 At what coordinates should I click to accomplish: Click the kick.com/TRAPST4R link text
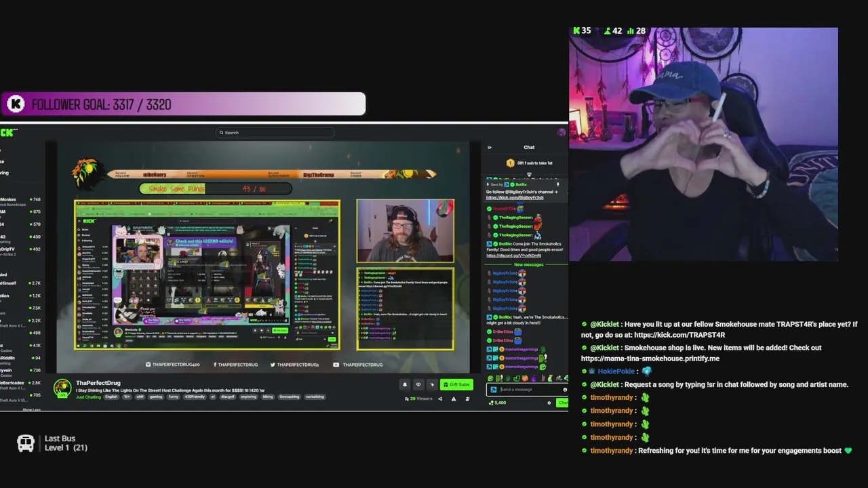[x=679, y=335]
